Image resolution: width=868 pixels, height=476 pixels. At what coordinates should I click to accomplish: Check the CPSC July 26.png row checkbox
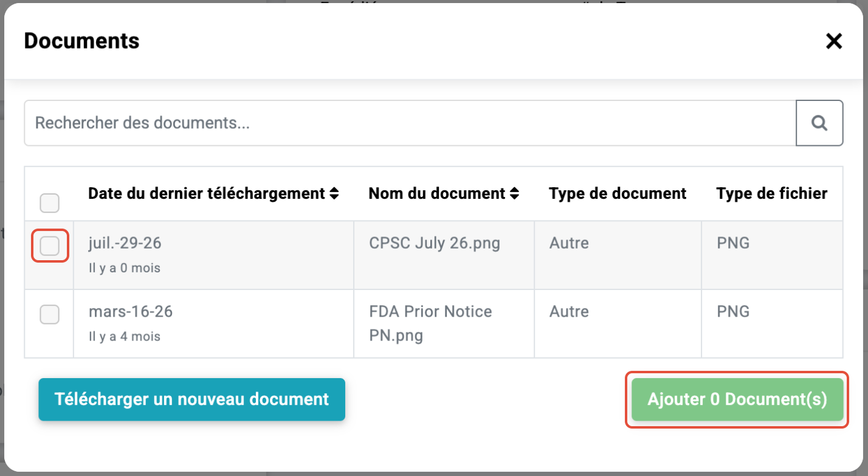click(49, 246)
